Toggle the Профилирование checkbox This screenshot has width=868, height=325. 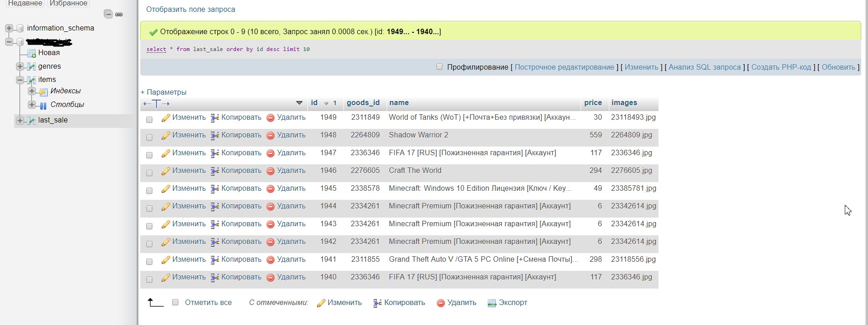coord(439,66)
